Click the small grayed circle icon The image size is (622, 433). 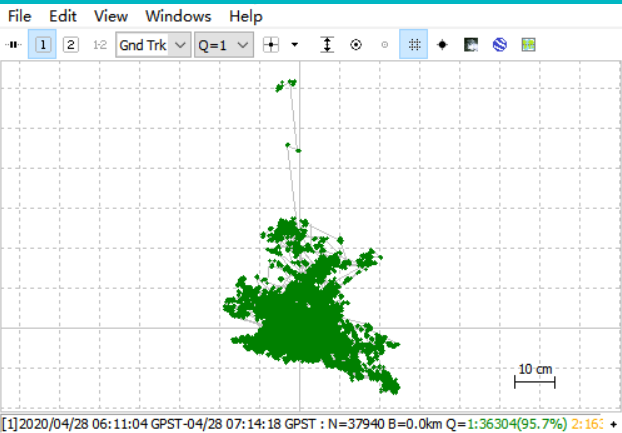click(x=384, y=44)
